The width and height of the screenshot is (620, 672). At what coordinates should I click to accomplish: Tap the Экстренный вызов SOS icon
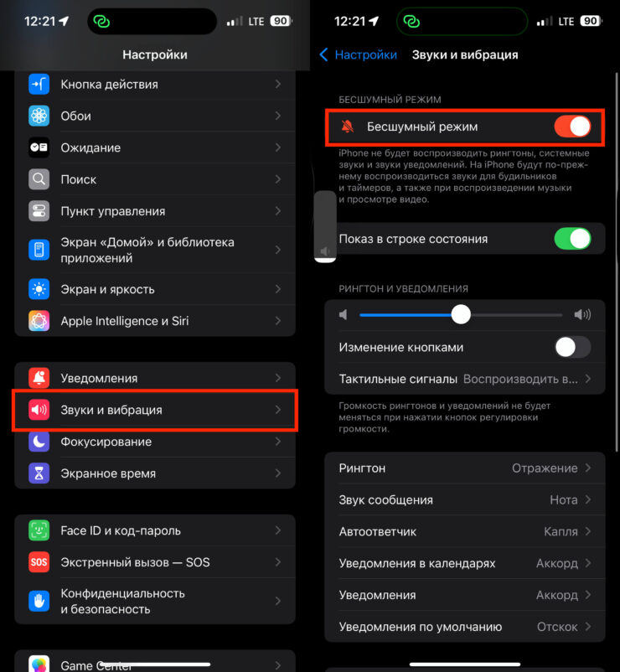(39, 562)
